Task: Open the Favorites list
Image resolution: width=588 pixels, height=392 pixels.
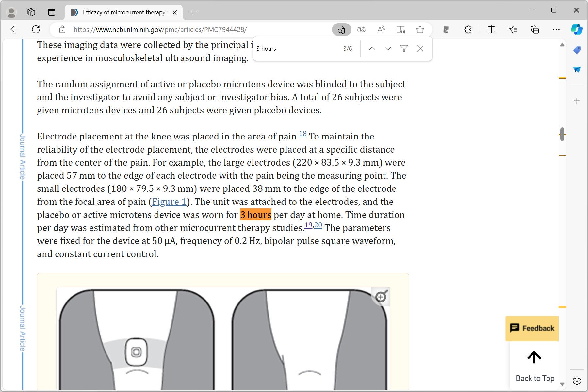Action: 513,30
